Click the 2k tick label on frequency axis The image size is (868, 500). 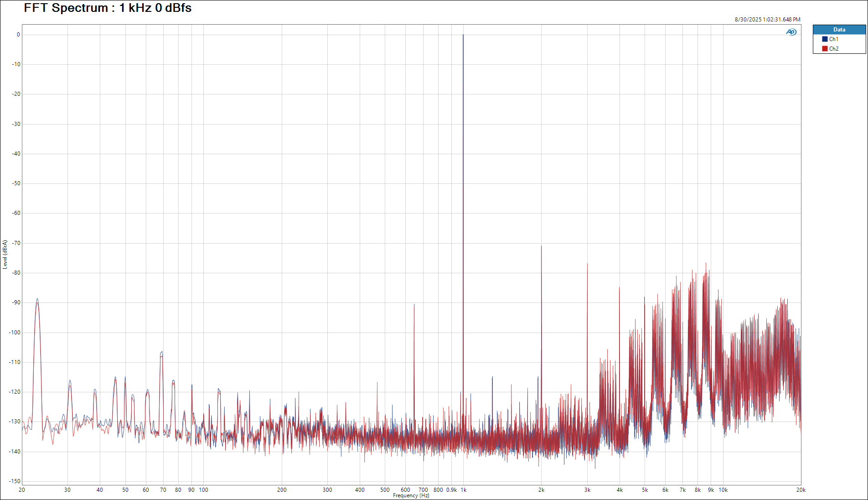541,490
